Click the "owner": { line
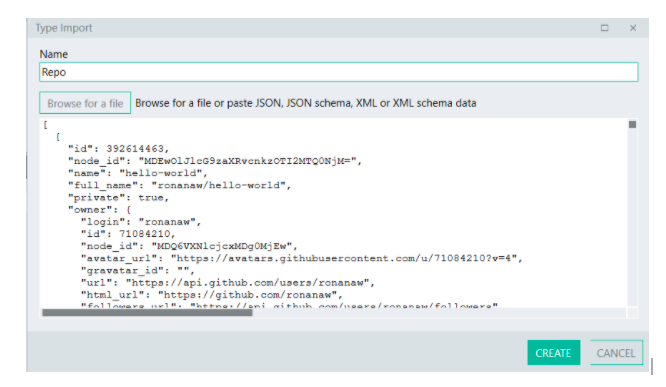 [99, 209]
